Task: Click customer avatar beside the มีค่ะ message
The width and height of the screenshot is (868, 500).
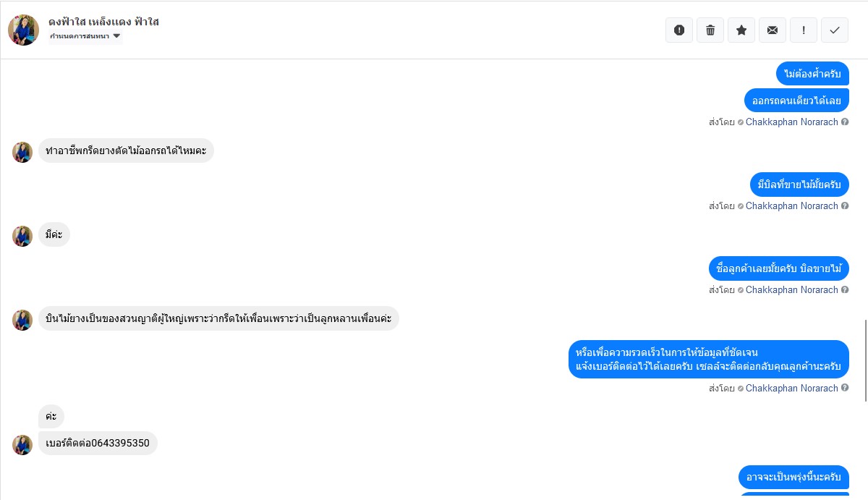Action: click(x=22, y=236)
